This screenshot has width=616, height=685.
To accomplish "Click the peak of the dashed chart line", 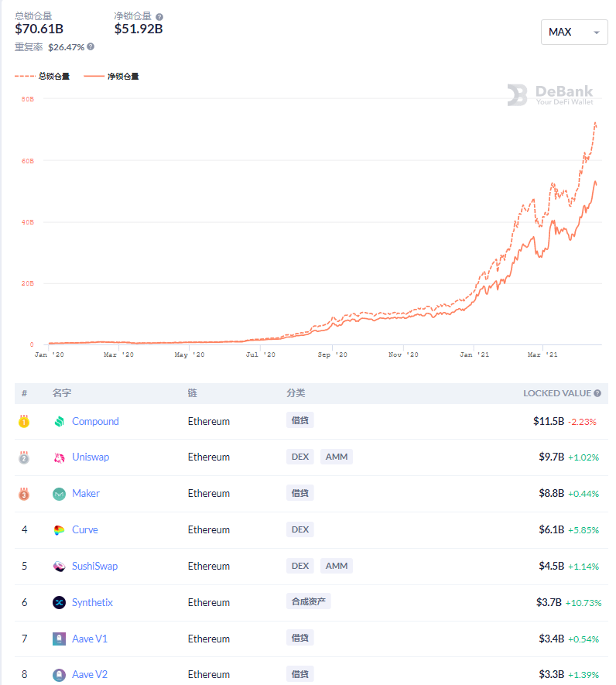I will [x=595, y=123].
